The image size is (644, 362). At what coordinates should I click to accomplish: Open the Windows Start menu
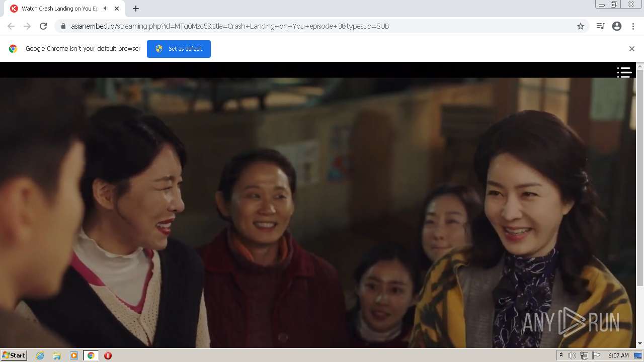[14, 355]
